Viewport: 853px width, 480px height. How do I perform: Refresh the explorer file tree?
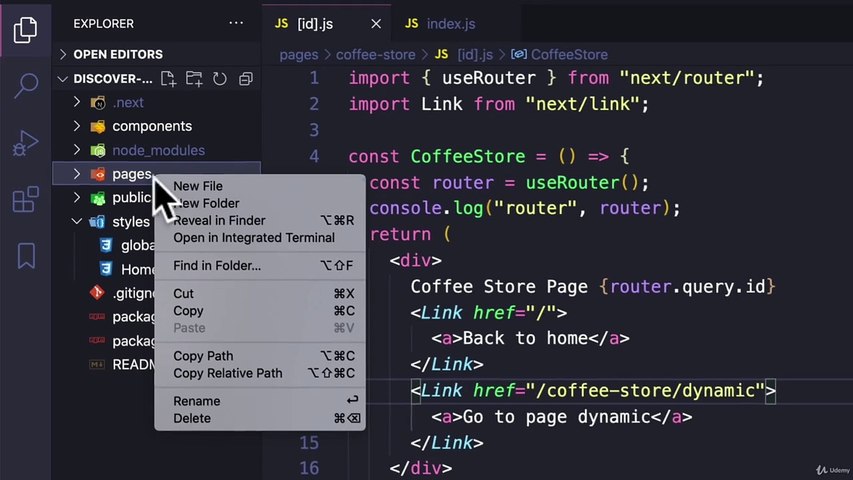(220, 79)
